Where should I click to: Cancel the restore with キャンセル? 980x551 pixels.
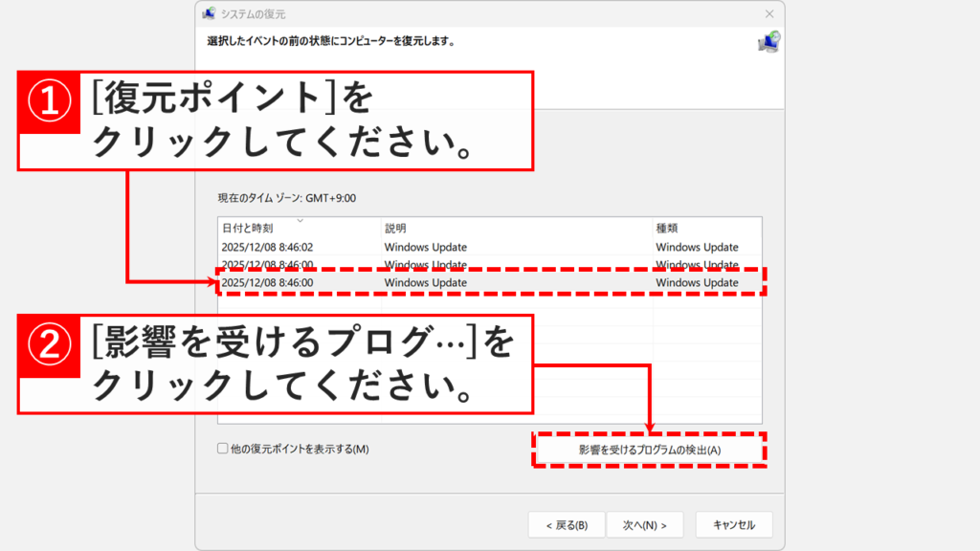735,524
